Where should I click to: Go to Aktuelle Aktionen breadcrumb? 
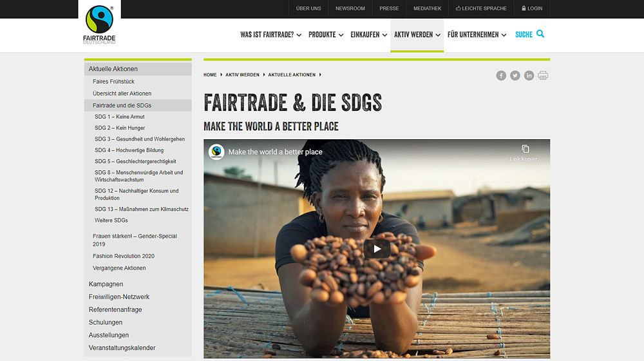click(292, 75)
